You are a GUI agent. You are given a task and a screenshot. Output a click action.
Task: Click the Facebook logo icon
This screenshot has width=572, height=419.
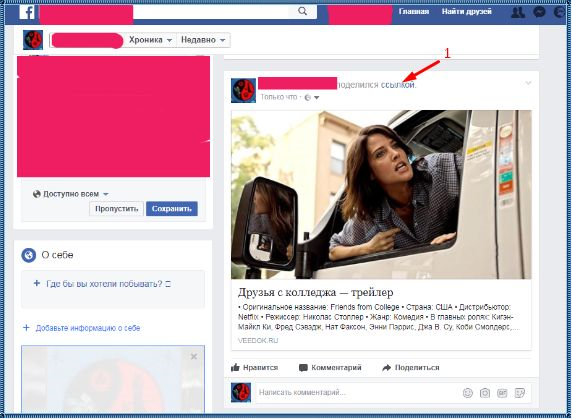[28, 12]
